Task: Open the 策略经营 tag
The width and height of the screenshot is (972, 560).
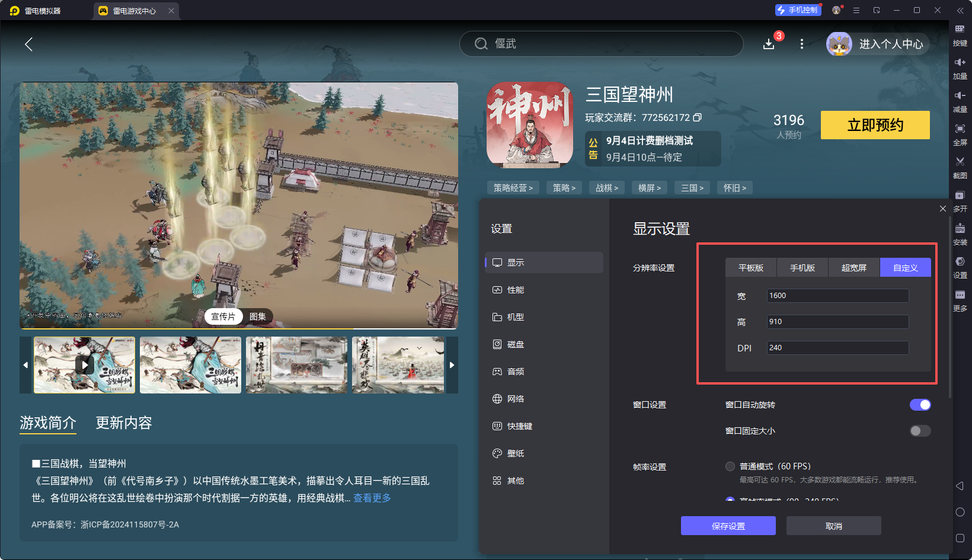Action: [513, 188]
